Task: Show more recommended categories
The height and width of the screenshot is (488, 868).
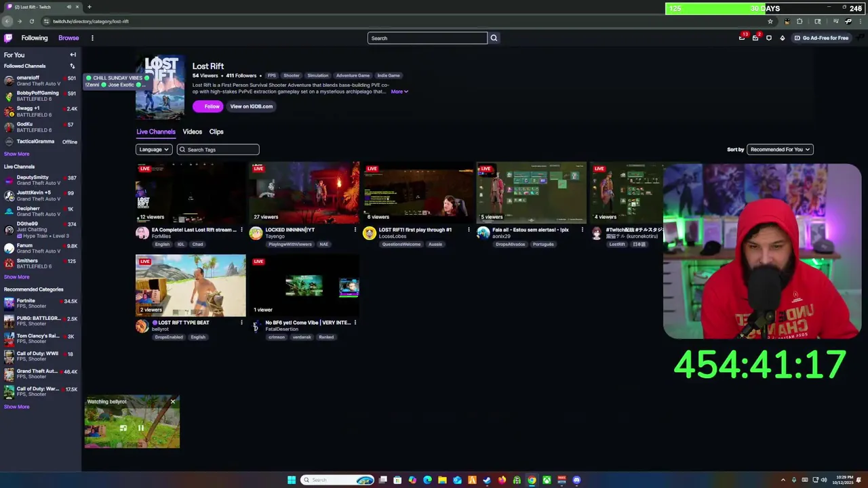Action: (x=17, y=407)
